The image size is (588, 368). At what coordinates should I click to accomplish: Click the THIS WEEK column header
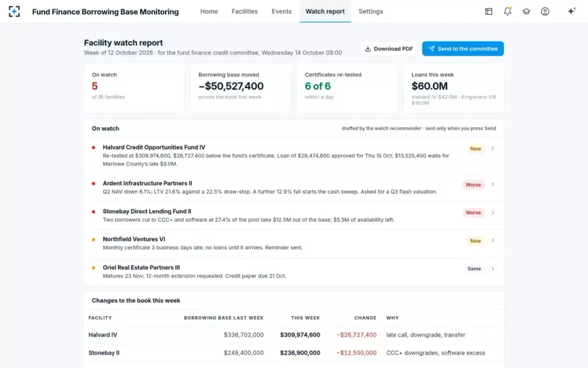(x=305, y=318)
